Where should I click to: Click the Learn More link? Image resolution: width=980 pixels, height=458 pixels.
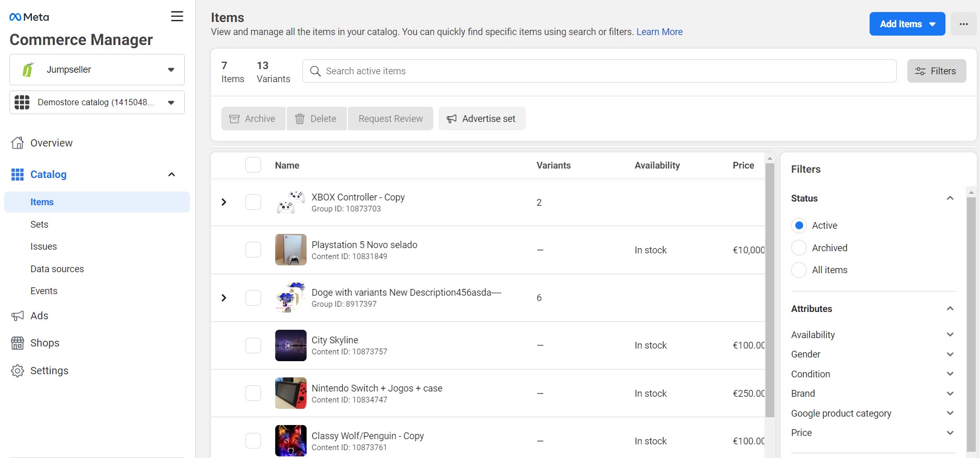(659, 32)
